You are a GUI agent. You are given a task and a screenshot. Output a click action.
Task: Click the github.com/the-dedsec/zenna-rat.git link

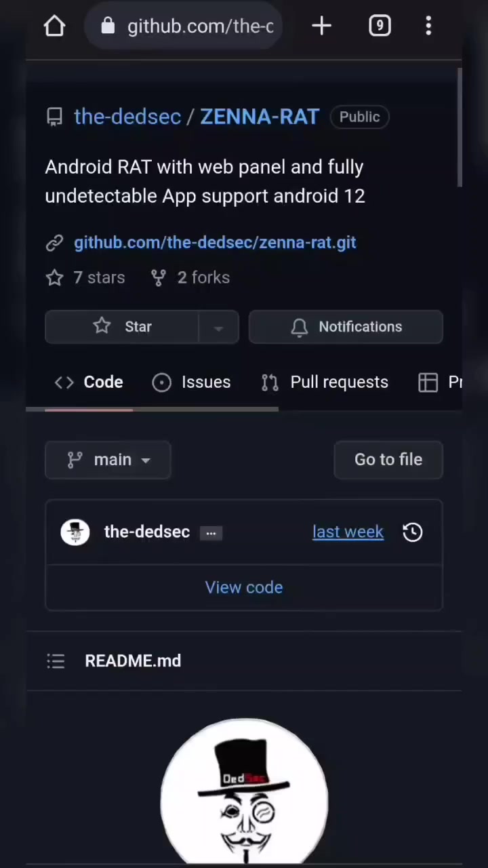click(215, 243)
